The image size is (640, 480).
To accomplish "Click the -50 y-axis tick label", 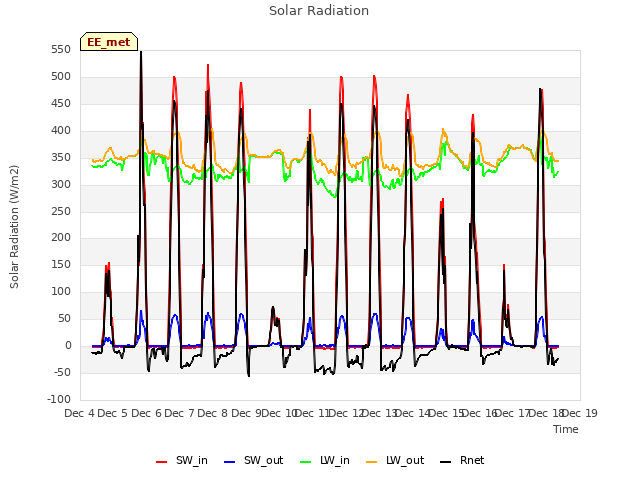I will [x=62, y=373].
